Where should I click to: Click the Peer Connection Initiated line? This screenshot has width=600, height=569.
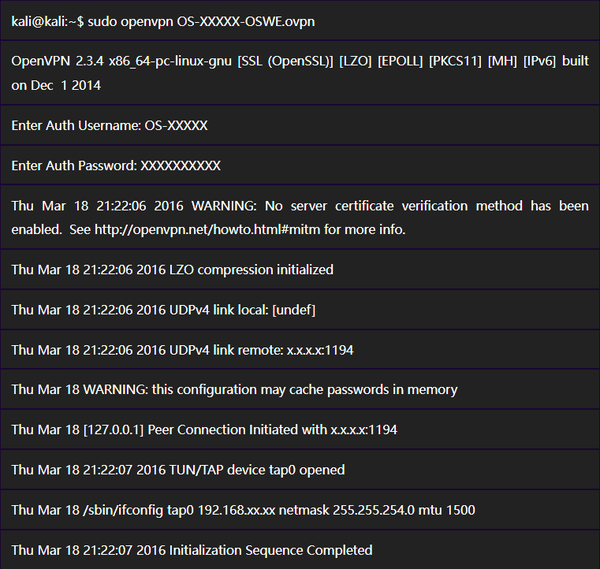click(x=204, y=429)
